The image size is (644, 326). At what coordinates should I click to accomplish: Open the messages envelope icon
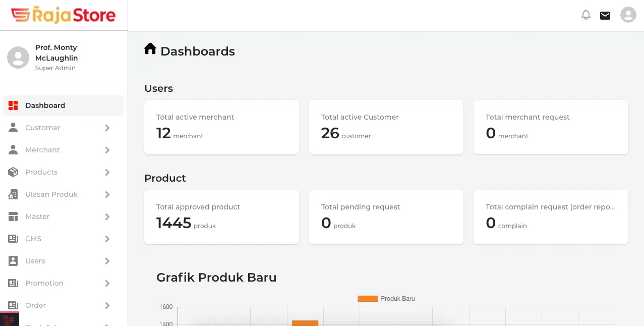605,15
